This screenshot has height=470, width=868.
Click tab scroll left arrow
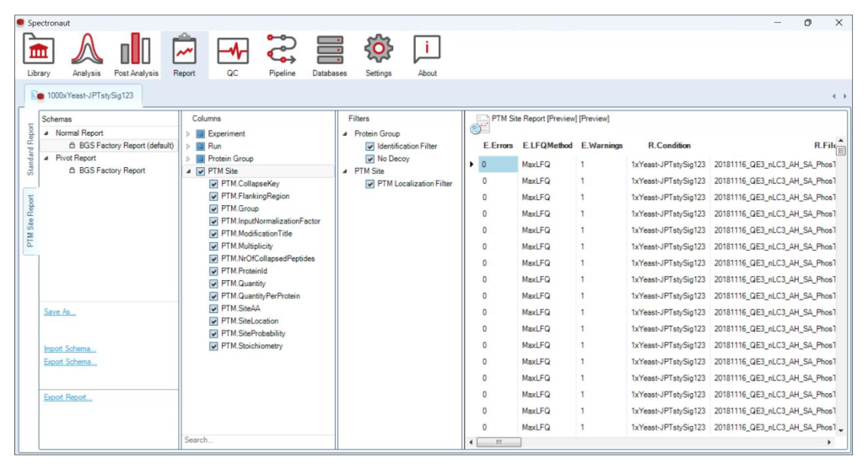pos(833,96)
